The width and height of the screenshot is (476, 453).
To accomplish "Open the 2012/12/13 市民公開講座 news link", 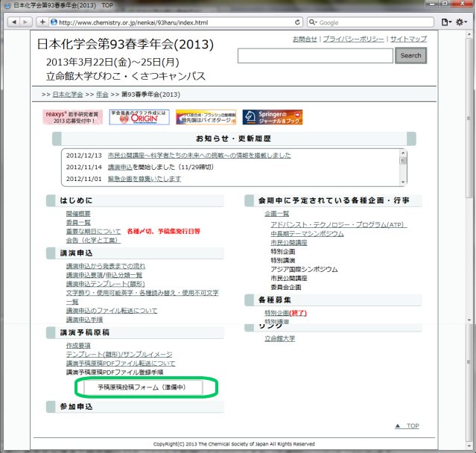I will (199, 156).
